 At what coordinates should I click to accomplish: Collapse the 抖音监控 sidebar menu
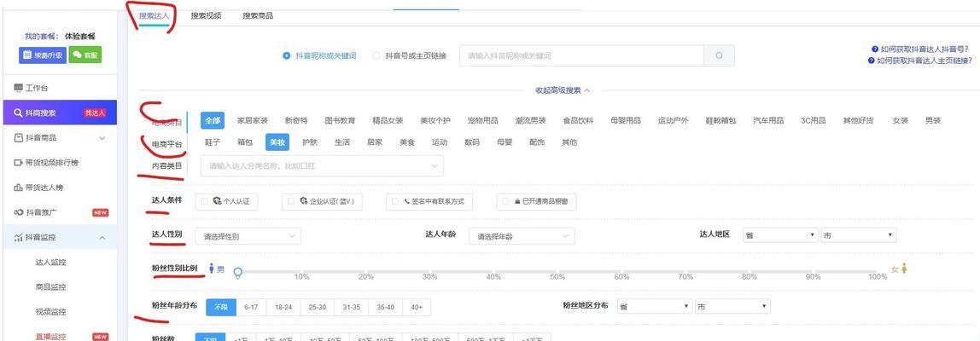point(58,237)
